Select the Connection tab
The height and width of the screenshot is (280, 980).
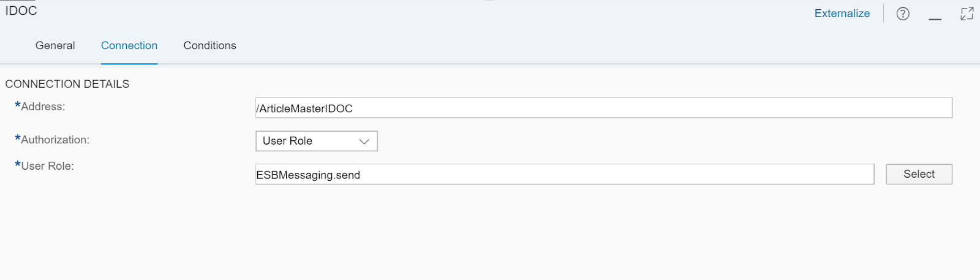(x=129, y=45)
